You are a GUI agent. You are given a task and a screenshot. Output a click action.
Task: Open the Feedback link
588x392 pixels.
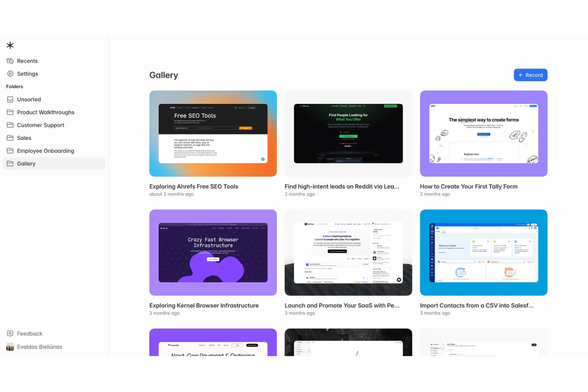click(29, 334)
